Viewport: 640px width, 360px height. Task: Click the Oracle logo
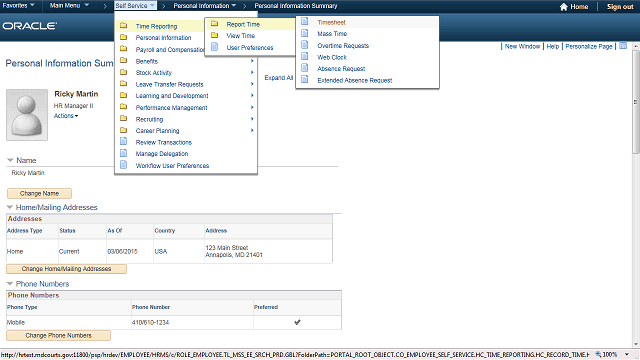29,26
